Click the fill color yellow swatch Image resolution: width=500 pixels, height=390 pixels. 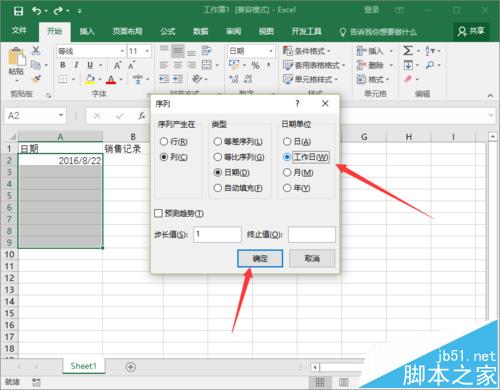pos(90,79)
